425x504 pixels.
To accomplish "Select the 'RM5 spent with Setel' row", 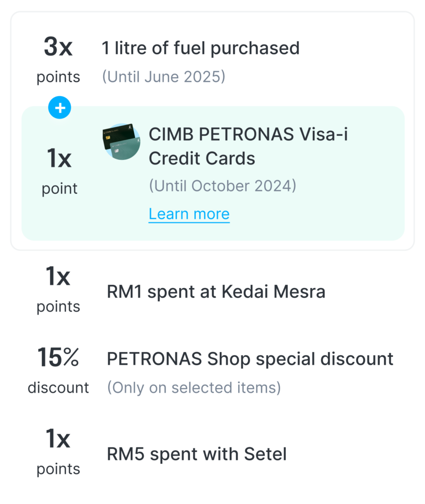I will tap(197, 453).
